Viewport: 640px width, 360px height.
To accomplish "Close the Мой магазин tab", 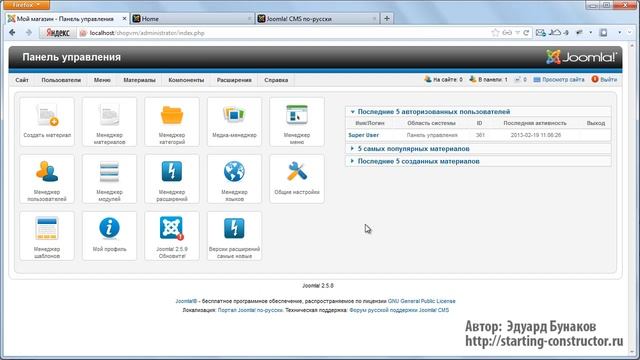I will click(x=124, y=19).
